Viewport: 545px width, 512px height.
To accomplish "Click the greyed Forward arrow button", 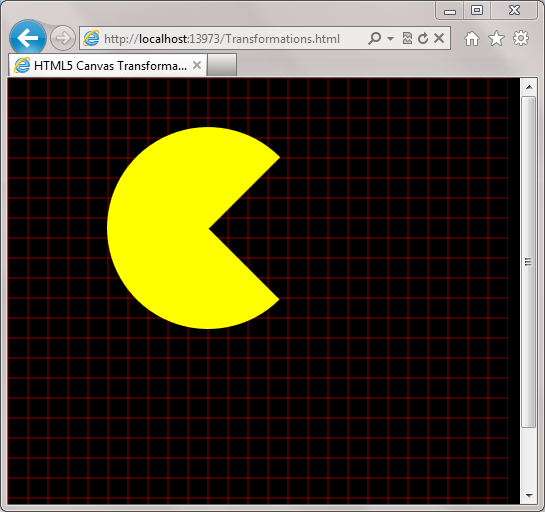I will tap(63, 38).
